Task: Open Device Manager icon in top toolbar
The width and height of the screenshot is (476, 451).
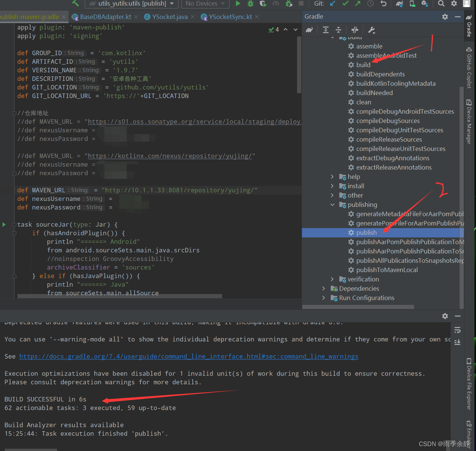Action: [412, 4]
